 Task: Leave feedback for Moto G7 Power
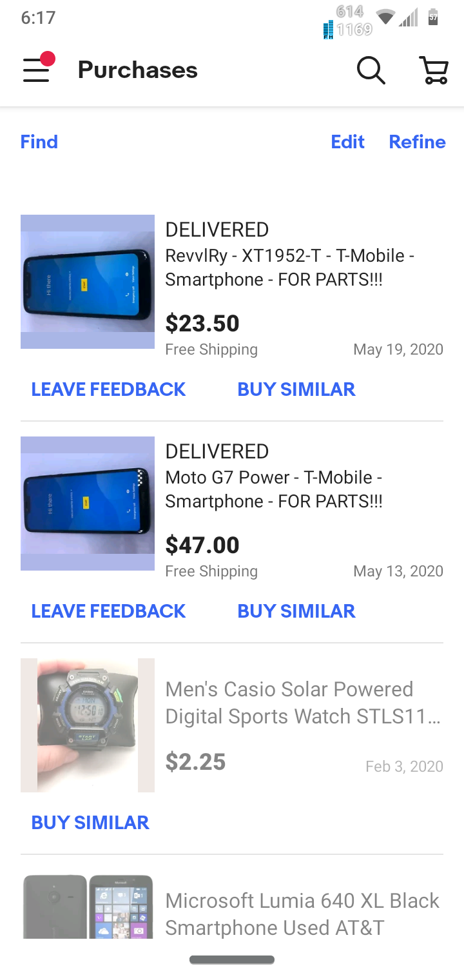pyautogui.click(x=108, y=611)
